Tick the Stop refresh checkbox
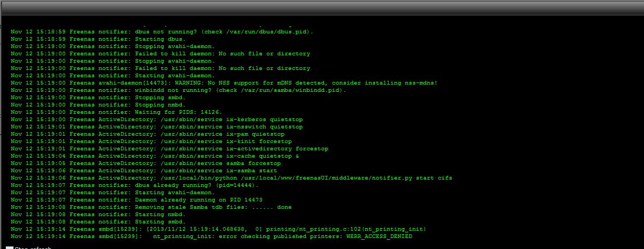 (9, 248)
